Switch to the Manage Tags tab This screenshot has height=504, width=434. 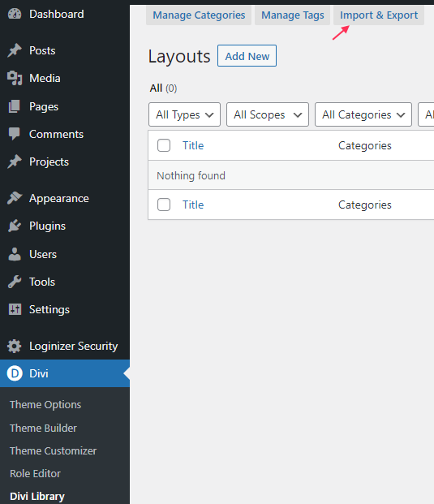tap(292, 15)
